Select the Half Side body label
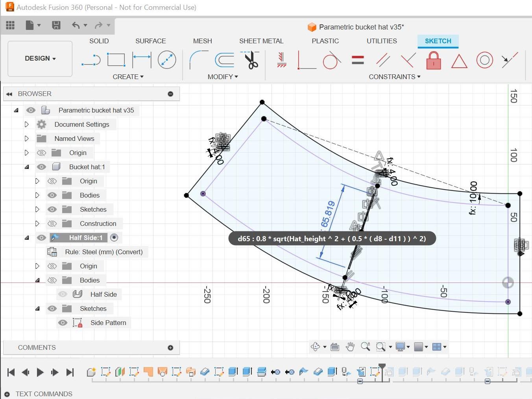The width and height of the screenshot is (532, 399). coord(103,294)
